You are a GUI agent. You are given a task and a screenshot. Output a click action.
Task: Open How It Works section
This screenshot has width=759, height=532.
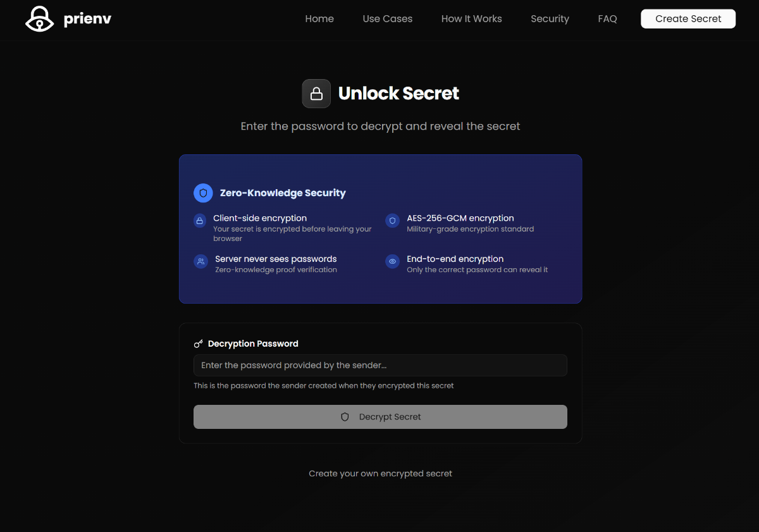coord(471,19)
